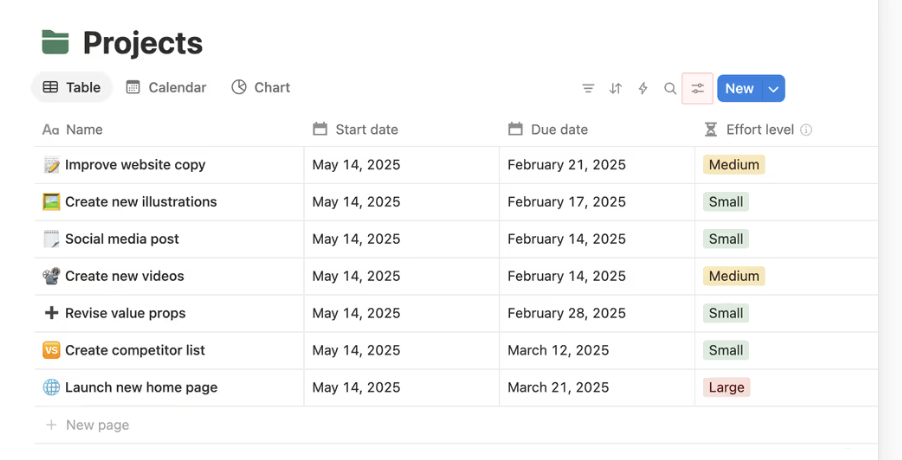Image resolution: width=902 pixels, height=460 pixels.
Task: Click the blue New button
Action: 739,88
